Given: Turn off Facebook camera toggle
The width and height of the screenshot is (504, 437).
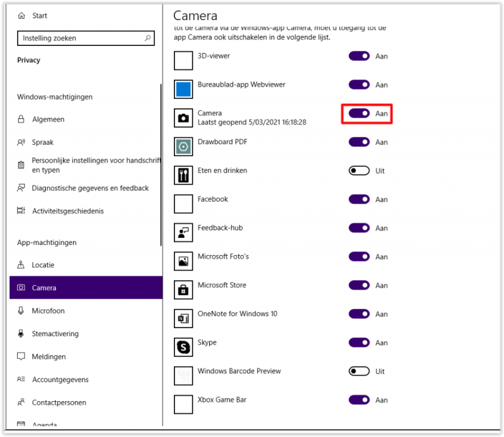Looking at the screenshot, I should coord(359,200).
